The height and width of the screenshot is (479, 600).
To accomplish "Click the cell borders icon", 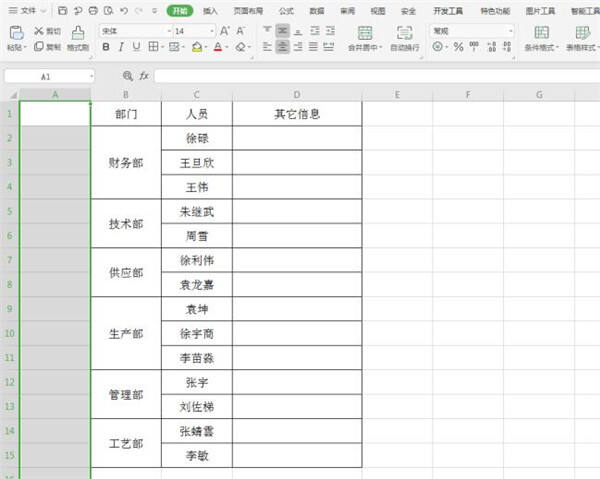I will tap(153, 47).
